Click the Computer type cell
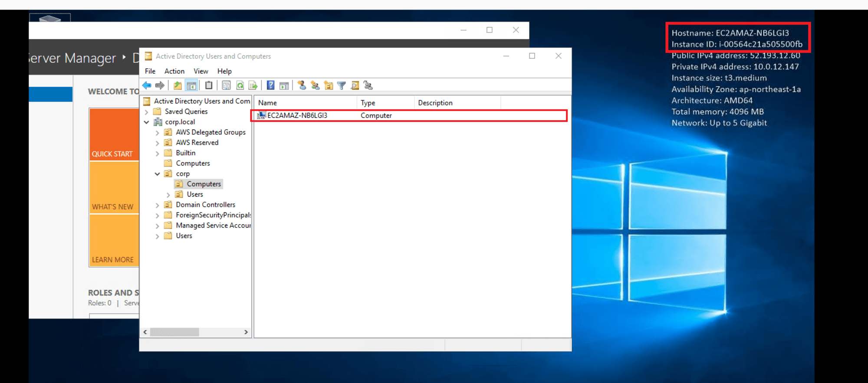Image resolution: width=868 pixels, height=383 pixels. [x=376, y=115]
